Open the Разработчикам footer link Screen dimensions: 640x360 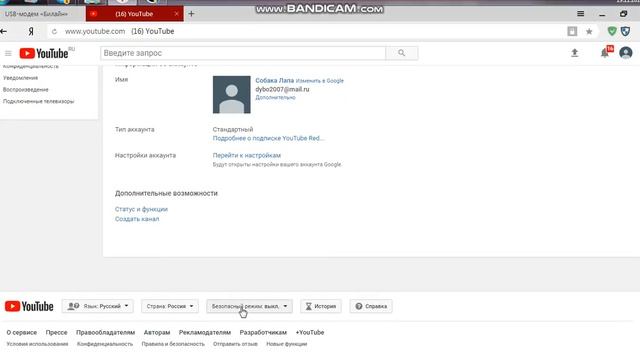click(263, 333)
